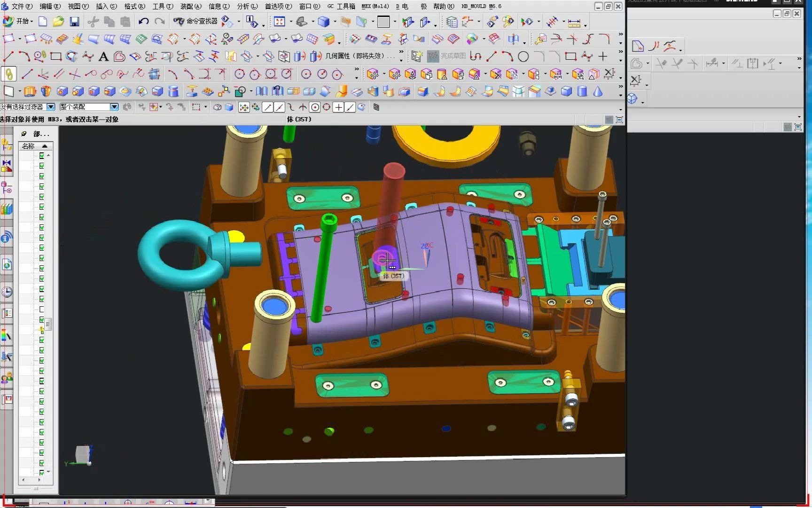
Task: Select the shaded rendering style cube
Action: click(x=324, y=22)
